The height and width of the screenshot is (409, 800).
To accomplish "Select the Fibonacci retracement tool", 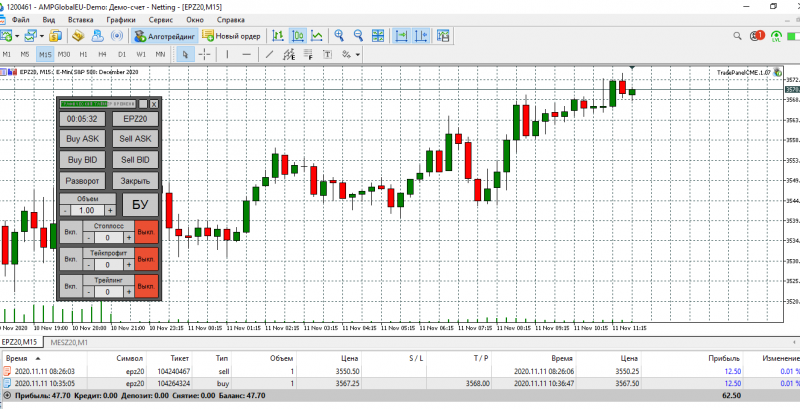I will coord(308,54).
